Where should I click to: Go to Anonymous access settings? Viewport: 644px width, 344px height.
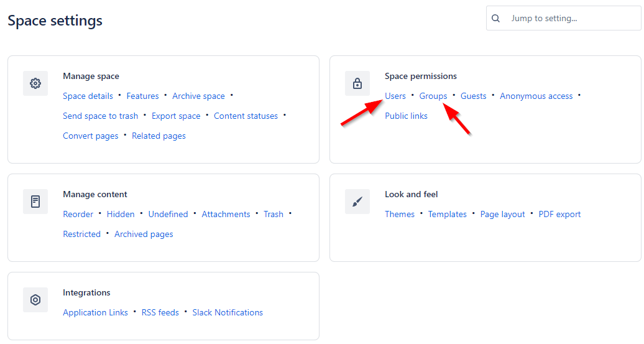click(536, 96)
